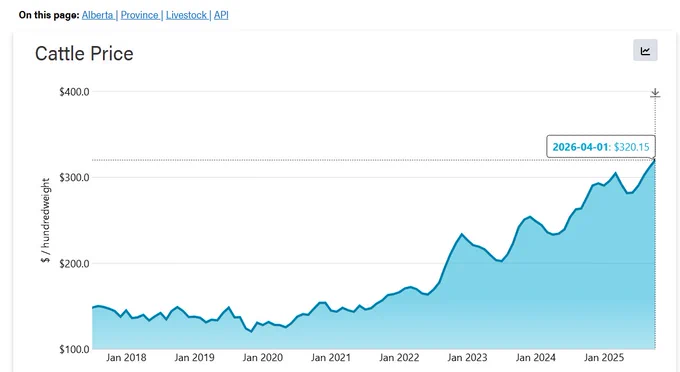Screen dimensions: 680x372
Task: Click the $300.0 y-axis label
Action: (x=74, y=177)
